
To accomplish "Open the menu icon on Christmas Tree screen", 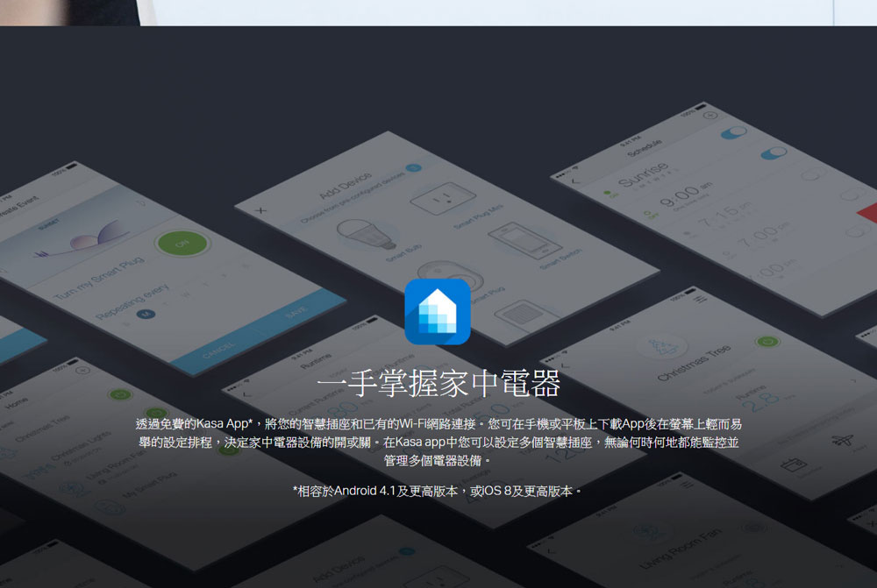I will [700, 299].
